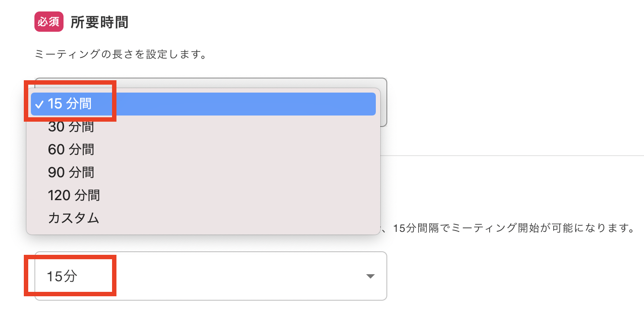Click the checkmark icon beside 15 分間
644x328 pixels.
coord(39,104)
